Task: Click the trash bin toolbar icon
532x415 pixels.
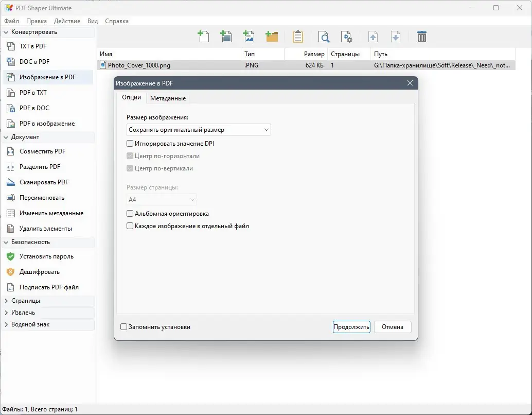Action: pyautogui.click(x=422, y=37)
